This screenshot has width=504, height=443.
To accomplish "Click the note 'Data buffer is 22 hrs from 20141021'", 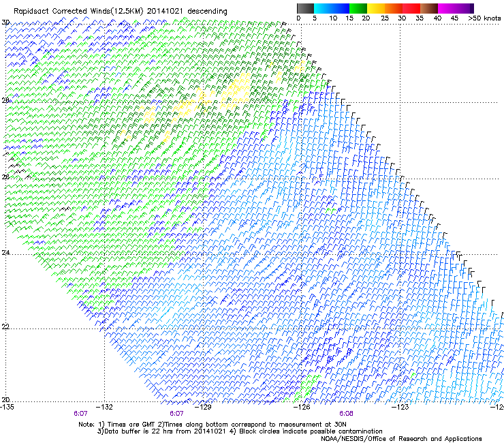I will pos(165,431).
